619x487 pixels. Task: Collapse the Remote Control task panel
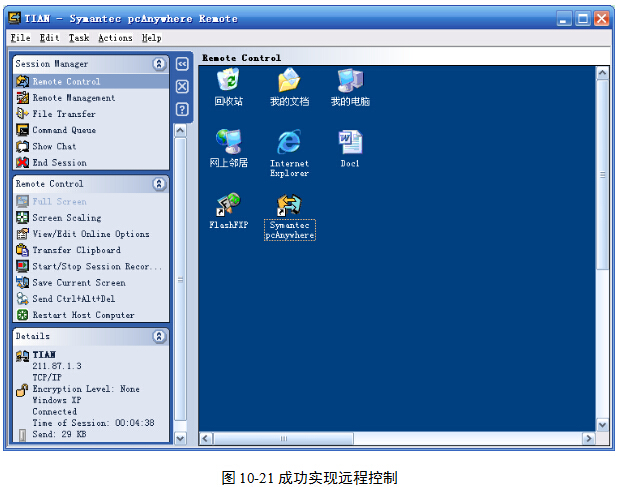(159, 184)
